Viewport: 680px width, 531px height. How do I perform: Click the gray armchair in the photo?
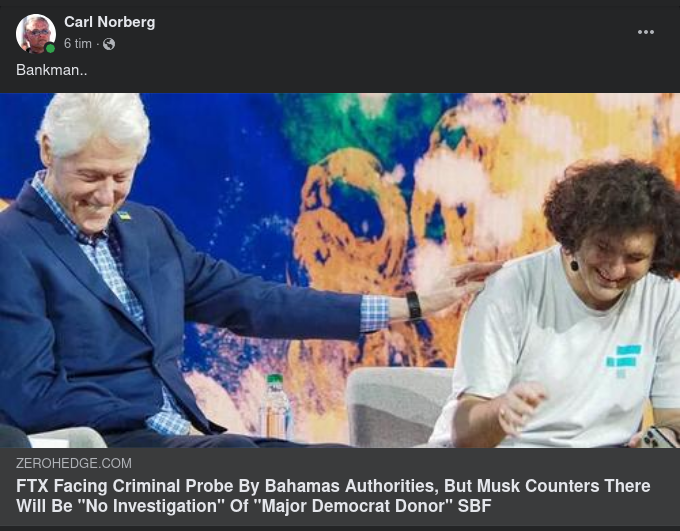click(x=397, y=406)
